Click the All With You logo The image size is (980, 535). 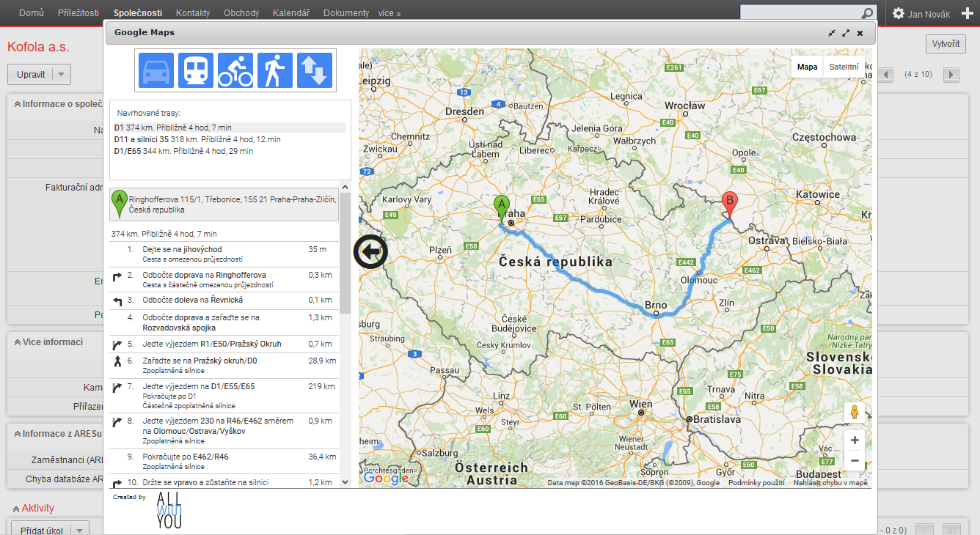(169, 511)
